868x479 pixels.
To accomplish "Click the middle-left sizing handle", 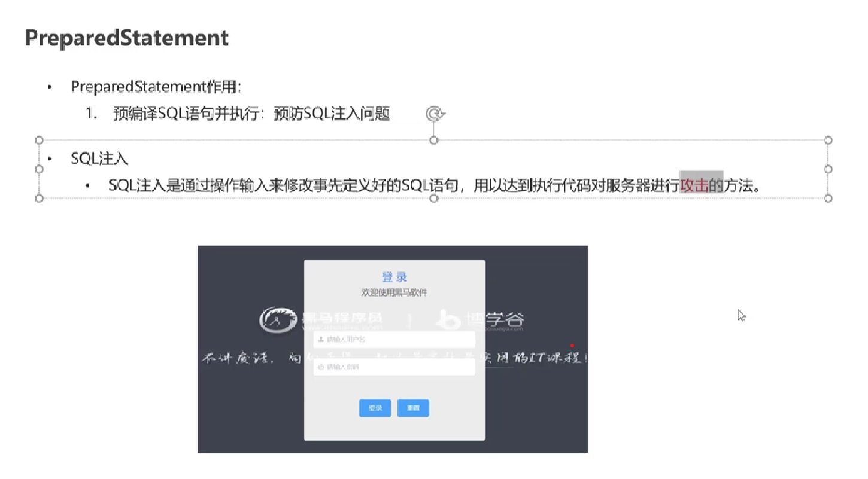I will pyautogui.click(x=39, y=169).
